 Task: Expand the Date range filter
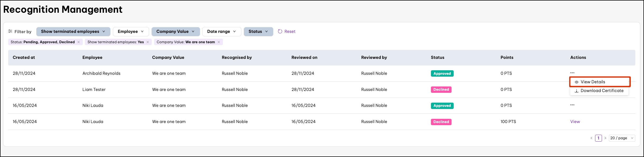point(221,32)
